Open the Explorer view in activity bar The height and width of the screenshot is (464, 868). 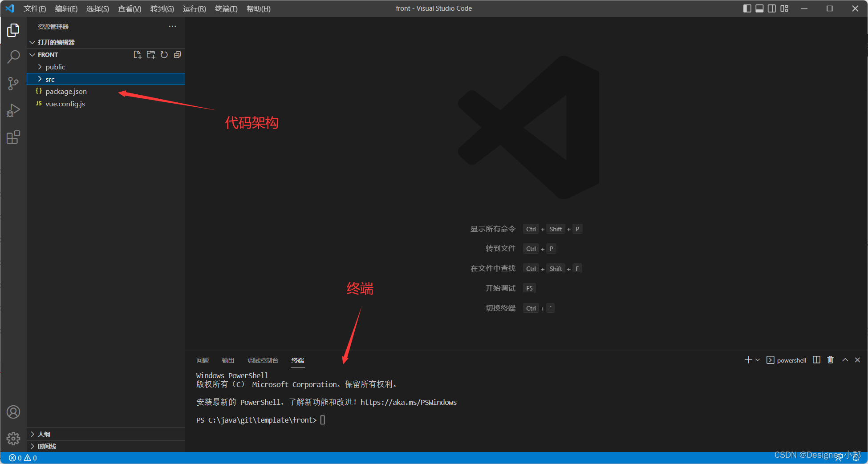click(13, 30)
